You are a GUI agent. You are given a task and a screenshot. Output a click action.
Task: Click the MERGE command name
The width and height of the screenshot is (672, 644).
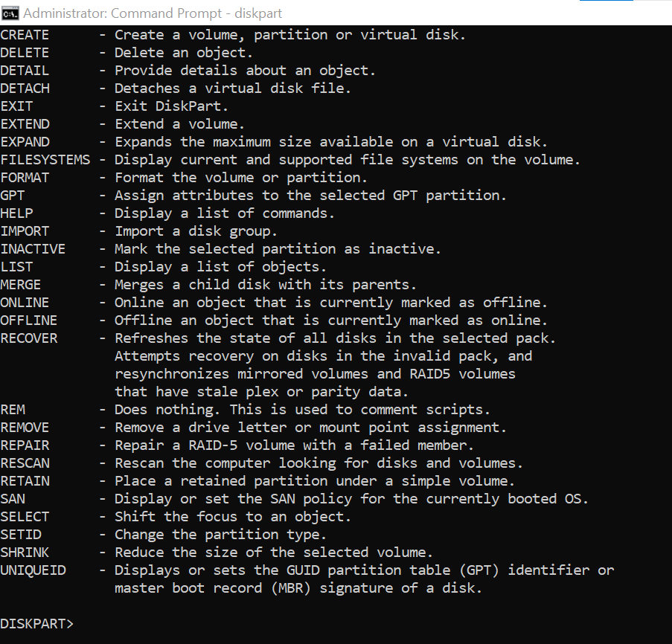(x=21, y=285)
